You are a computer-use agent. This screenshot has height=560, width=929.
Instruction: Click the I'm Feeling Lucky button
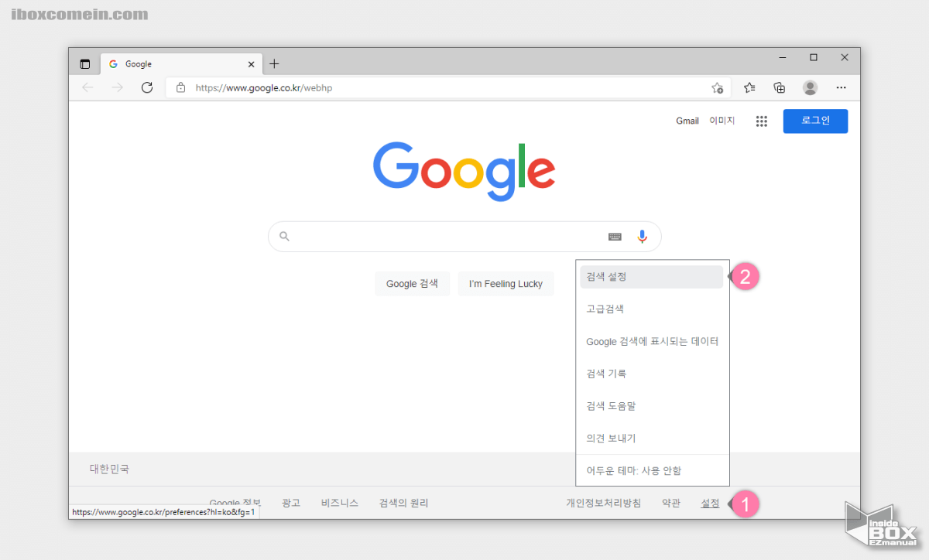click(506, 284)
